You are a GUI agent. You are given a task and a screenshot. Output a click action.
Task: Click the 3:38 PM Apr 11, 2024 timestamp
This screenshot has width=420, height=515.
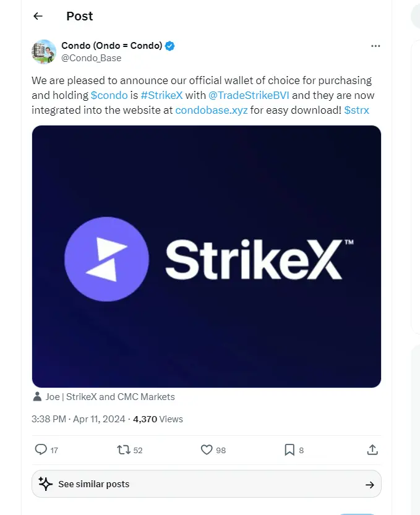[x=79, y=419]
